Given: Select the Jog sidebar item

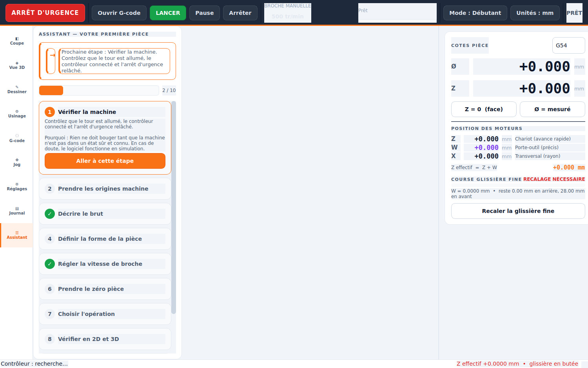Looking at the screenshot, I should coord(17,162).
